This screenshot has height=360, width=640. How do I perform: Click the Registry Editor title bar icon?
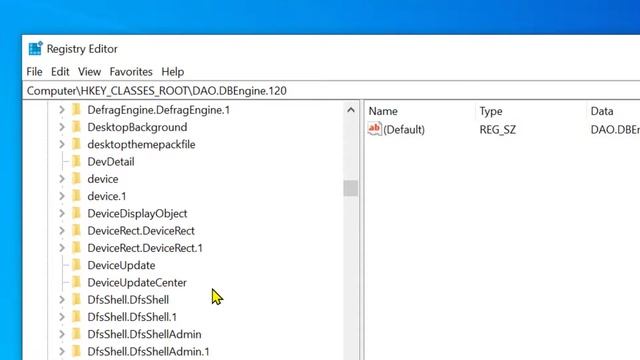tap(36, 49)
